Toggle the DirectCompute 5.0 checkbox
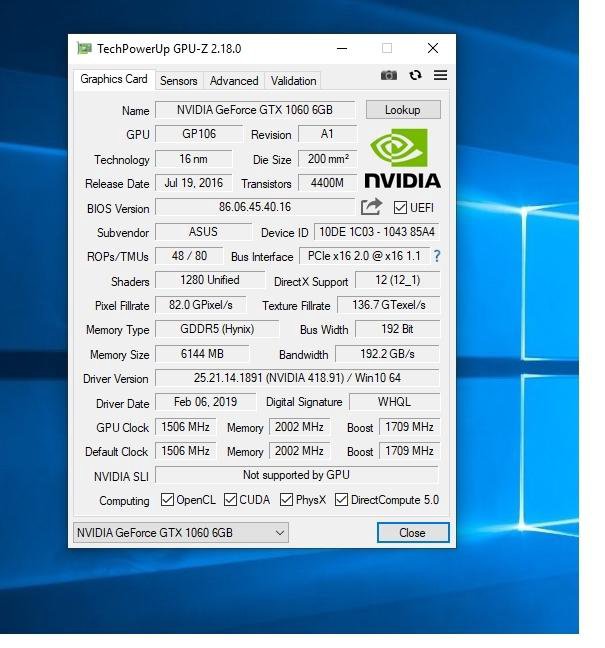 (x=341, y=500)
